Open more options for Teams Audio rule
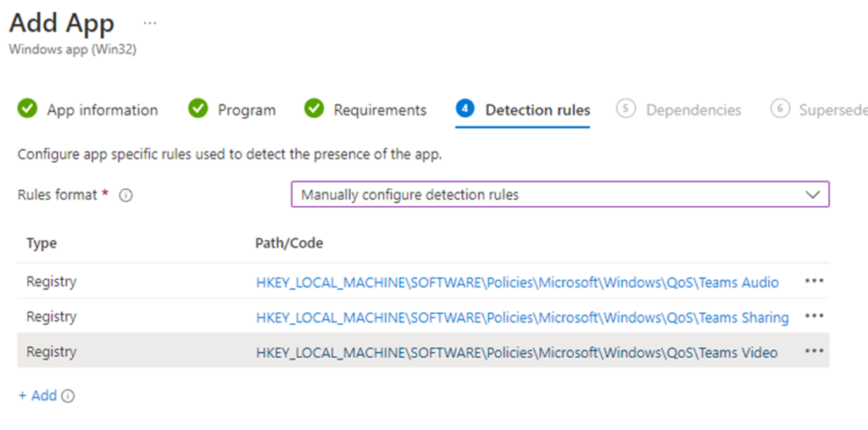This screenshot has width=868, height=430. click(x=814, y=282)
